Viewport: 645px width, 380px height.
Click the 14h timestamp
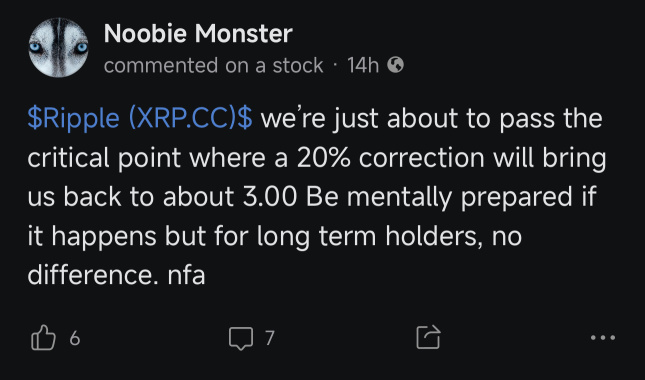click(x=362, y=65)
